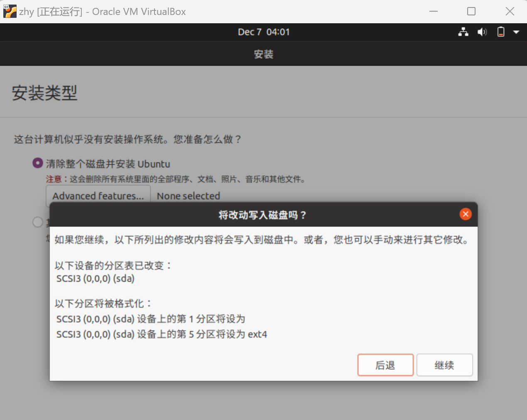Select the second partially hidden radio option
The height and width of the screenshot is (420, 527).
coord(38,222)
